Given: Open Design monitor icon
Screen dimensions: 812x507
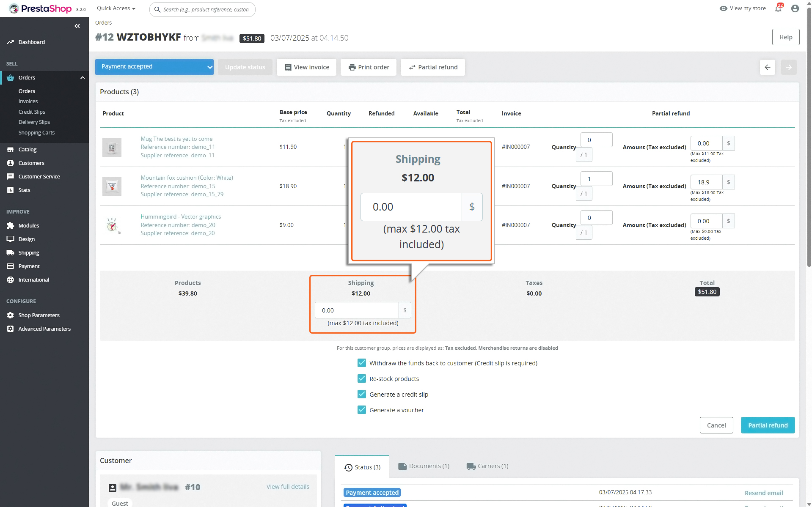Looking at the screenshot, I should [11, 239].
